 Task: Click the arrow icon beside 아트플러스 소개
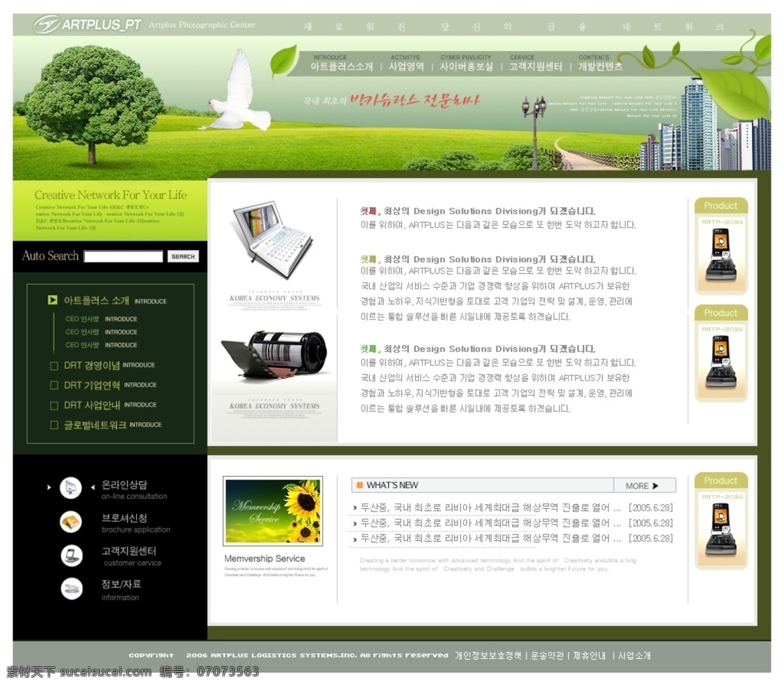tap(52, 300)
